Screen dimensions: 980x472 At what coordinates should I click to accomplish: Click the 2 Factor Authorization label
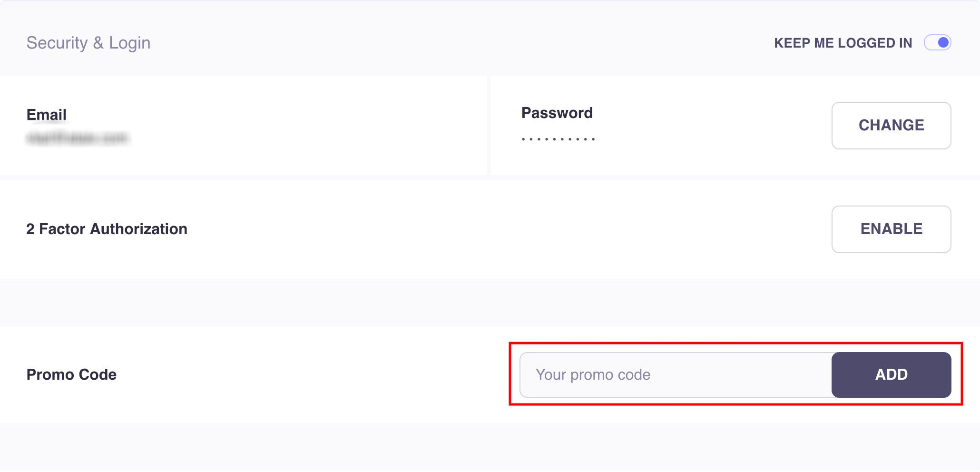107,229
